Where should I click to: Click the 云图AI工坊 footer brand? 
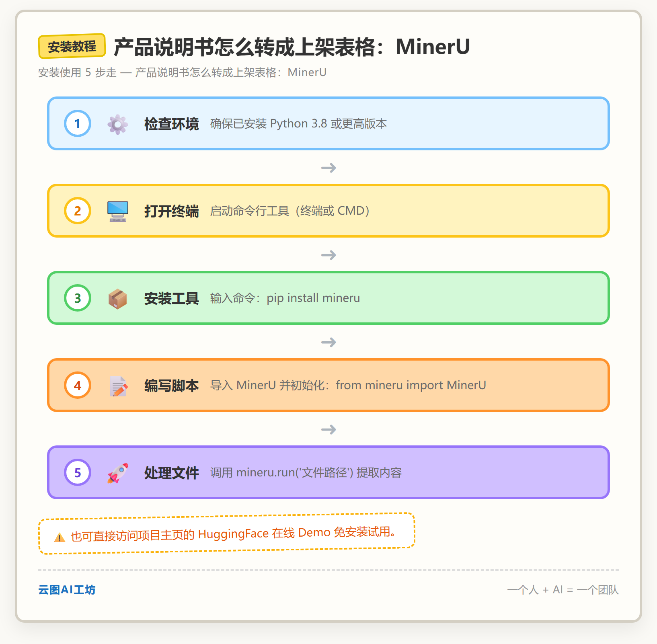pos(67,590)
